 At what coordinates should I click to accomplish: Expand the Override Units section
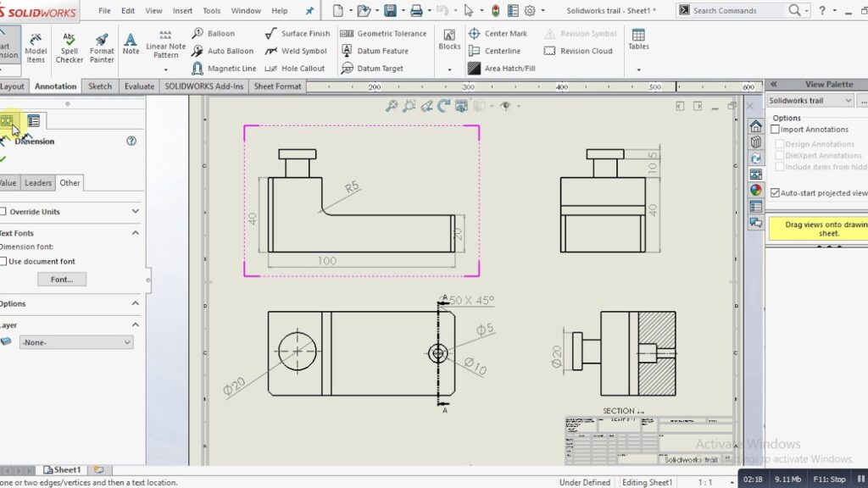point(136,211)
